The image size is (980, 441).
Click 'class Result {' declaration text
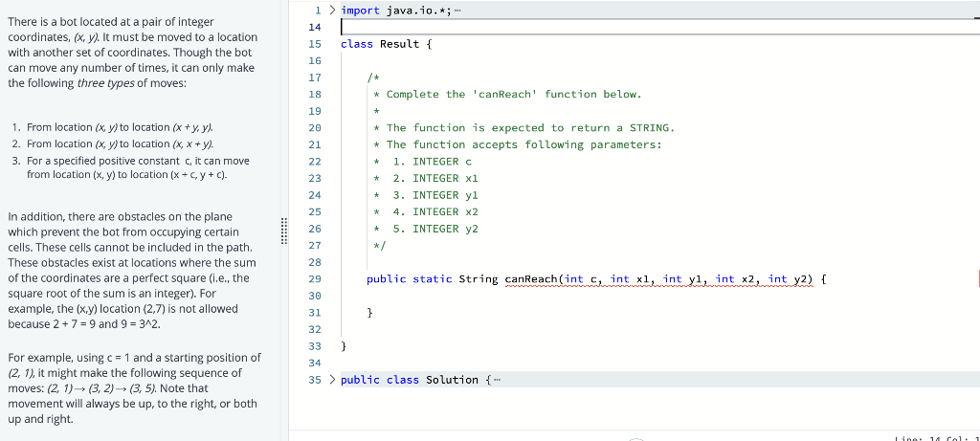click(x=387, y=44)
